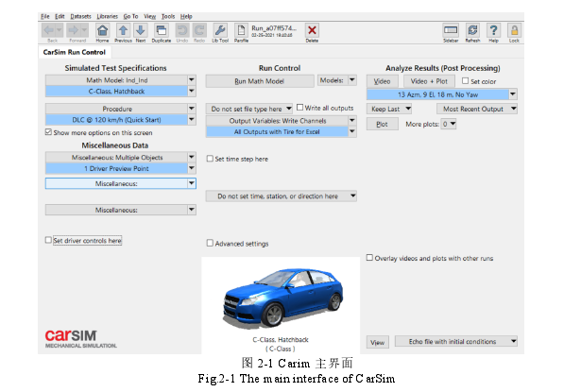The width and height of the screenshot is (564, 392).
Task: Open Help question mark icon
Action: [x=493, y=30]
